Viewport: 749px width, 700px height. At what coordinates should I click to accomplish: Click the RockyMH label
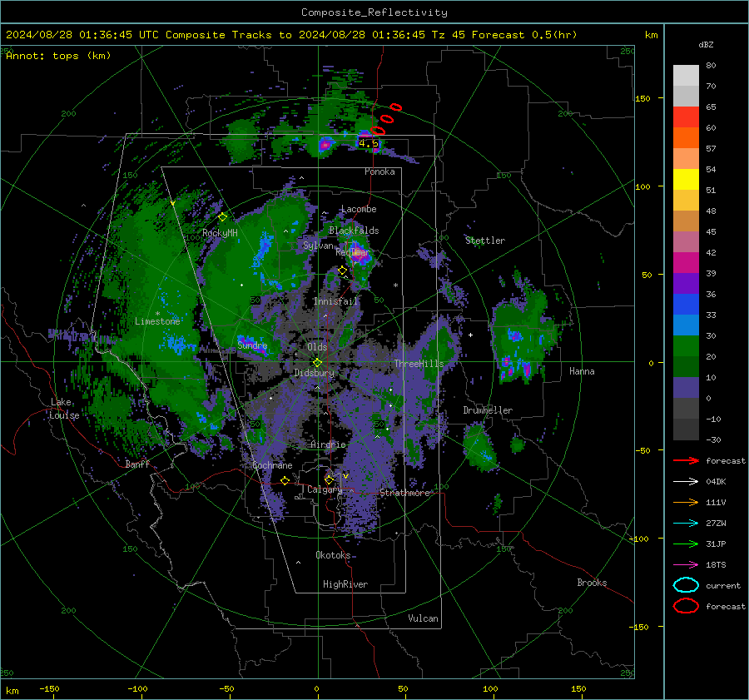tap(220, 233)
